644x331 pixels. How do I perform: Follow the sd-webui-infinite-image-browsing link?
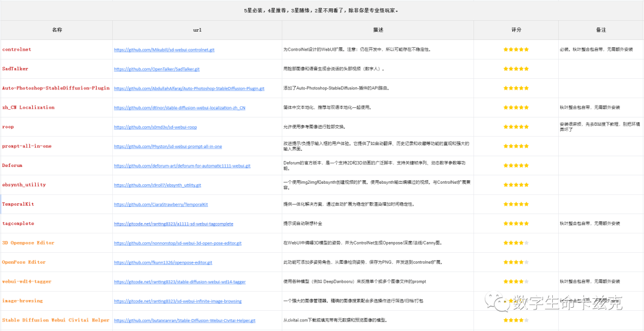[x=178, y=301]
